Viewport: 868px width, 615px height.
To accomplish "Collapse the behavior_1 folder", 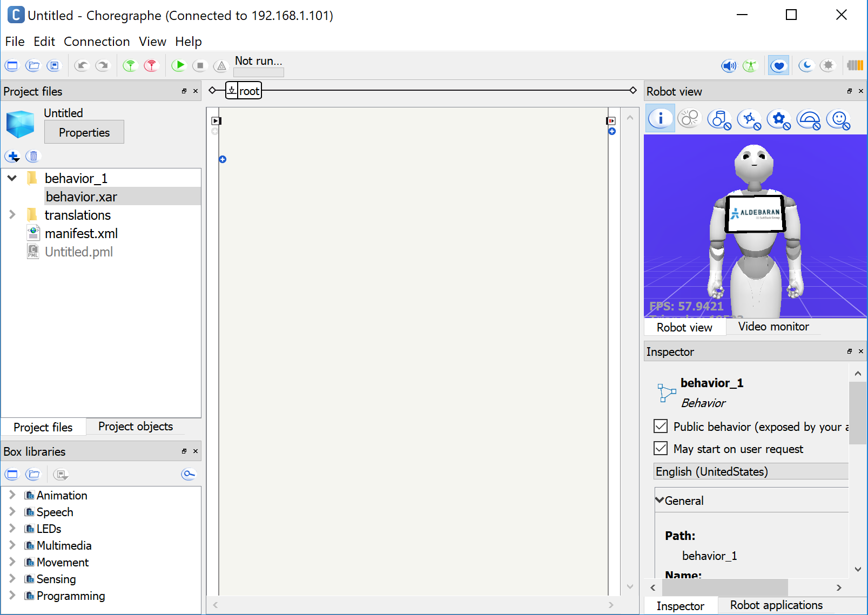I will [x=12, y=178].
